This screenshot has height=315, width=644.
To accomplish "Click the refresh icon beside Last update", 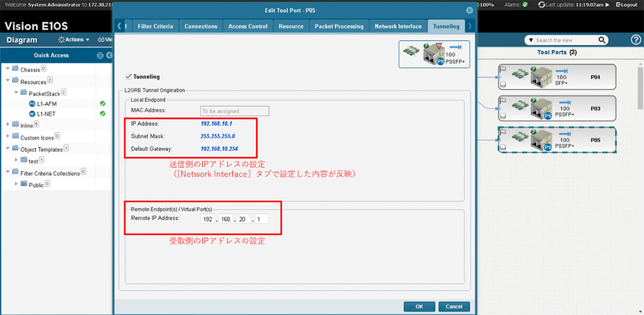I will (542, 5).
